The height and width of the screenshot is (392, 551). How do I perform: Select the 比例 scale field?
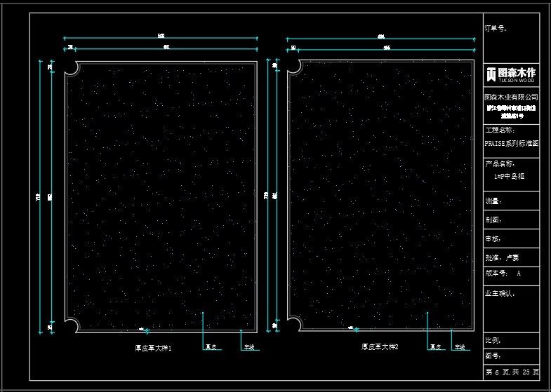click(x=493, y=341)
